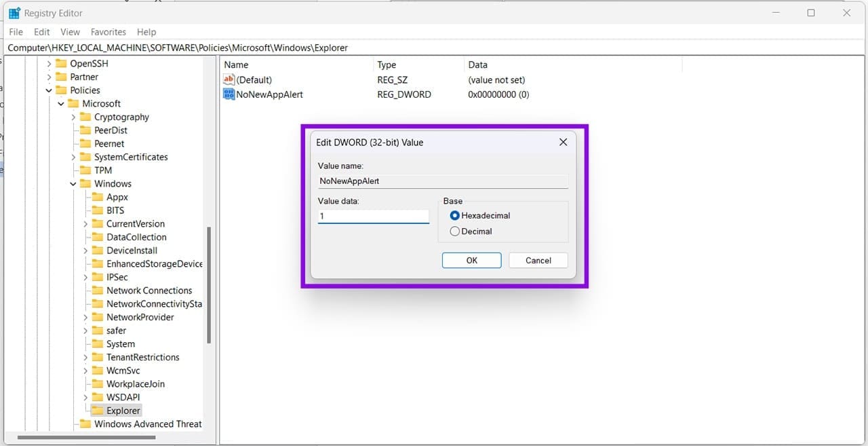This screenshot has height=446, width=868.
Task: Select the Cryptography folder icon
Action: 85,117
